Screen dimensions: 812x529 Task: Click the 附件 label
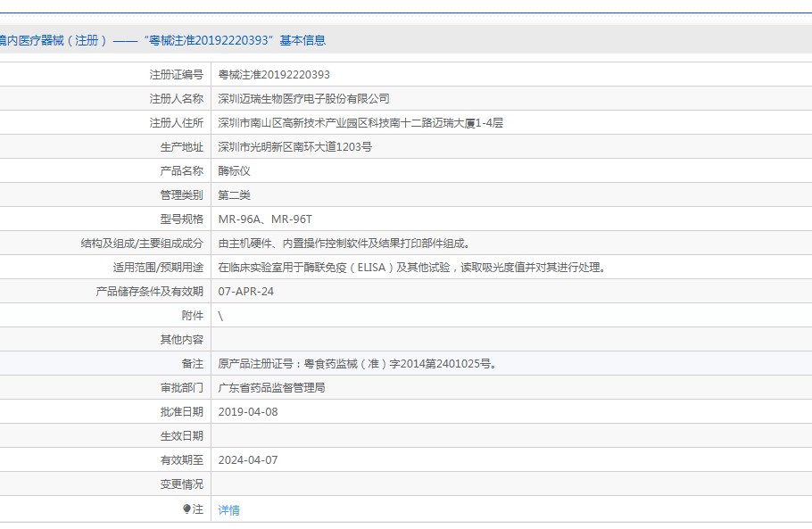tap(193, 315)
